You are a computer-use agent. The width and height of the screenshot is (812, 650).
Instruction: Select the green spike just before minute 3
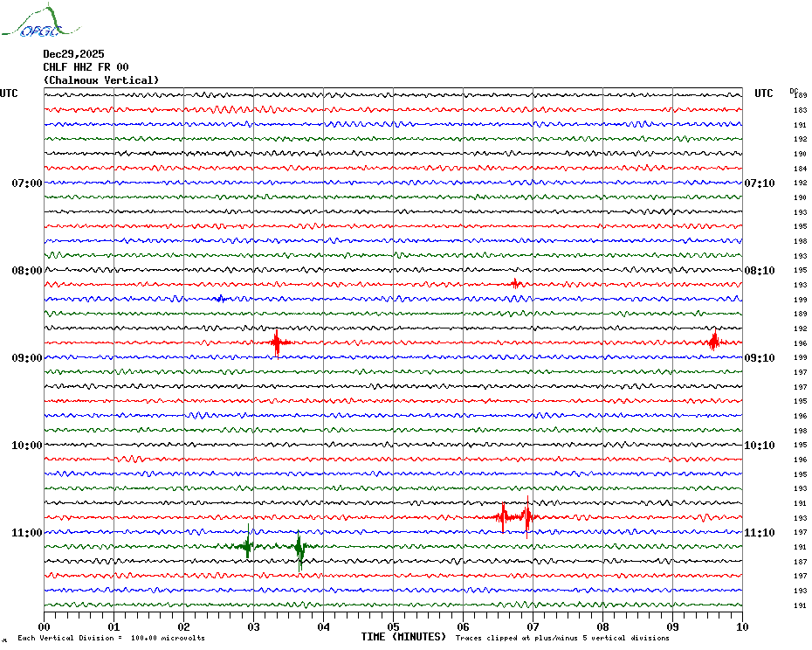click(x=249, y=546)
